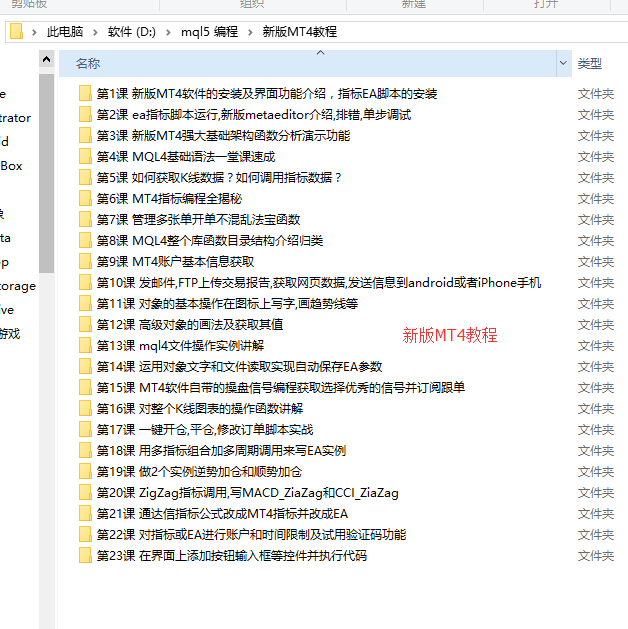This screenshot has height=629, width=628.
Task: Open the 名称 column filter dropdown arrow
Action: 563,63
